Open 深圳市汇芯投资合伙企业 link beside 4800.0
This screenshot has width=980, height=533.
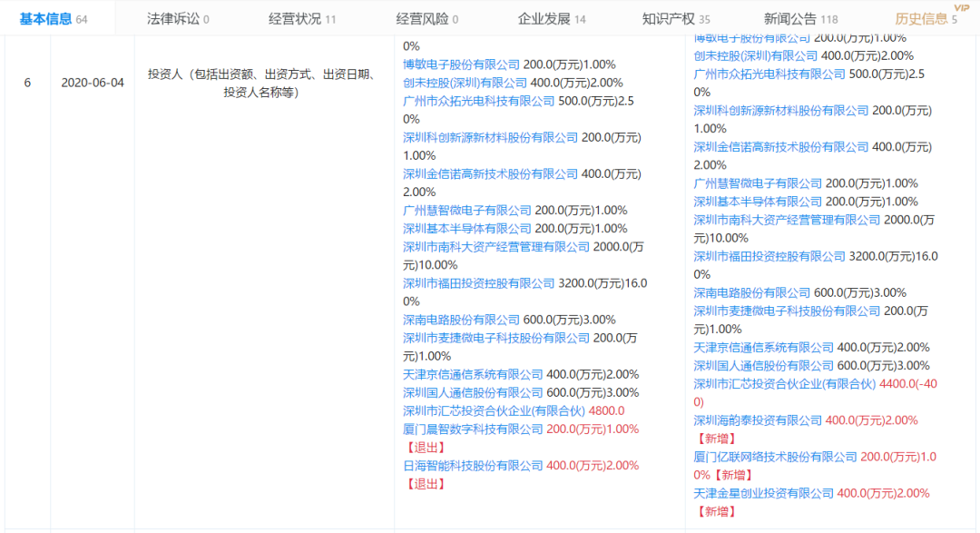click(494, 410)
